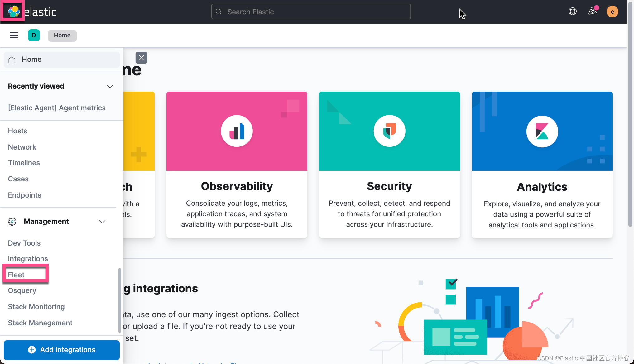The height and width of the screenshot is (364, 634).
Task: Toggle the hamburger navigation menu
Action: [x=14, y=35]
